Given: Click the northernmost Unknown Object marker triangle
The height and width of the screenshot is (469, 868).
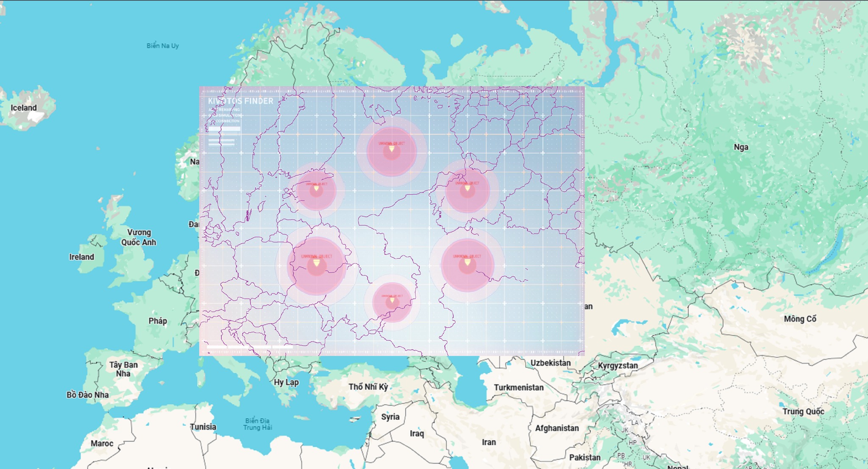Looking at the screenshot, I should [x=392, y=149].
